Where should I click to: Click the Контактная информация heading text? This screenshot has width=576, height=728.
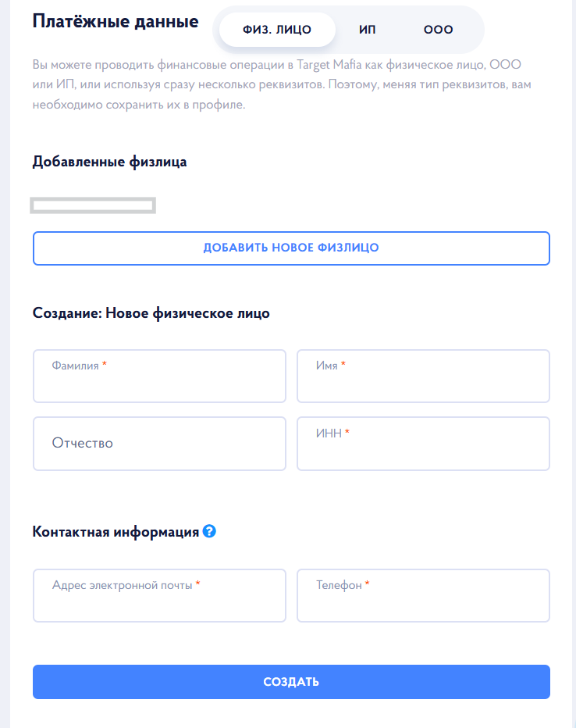tap(116, 532)
